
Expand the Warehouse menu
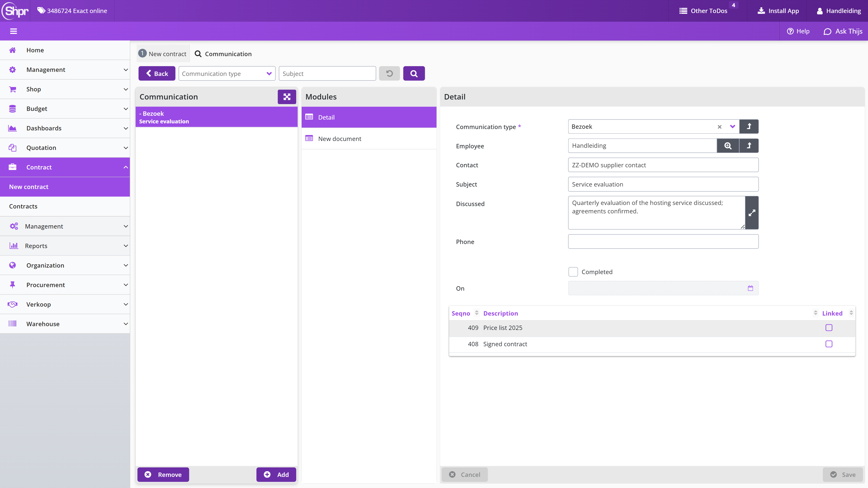click(65, 324)
